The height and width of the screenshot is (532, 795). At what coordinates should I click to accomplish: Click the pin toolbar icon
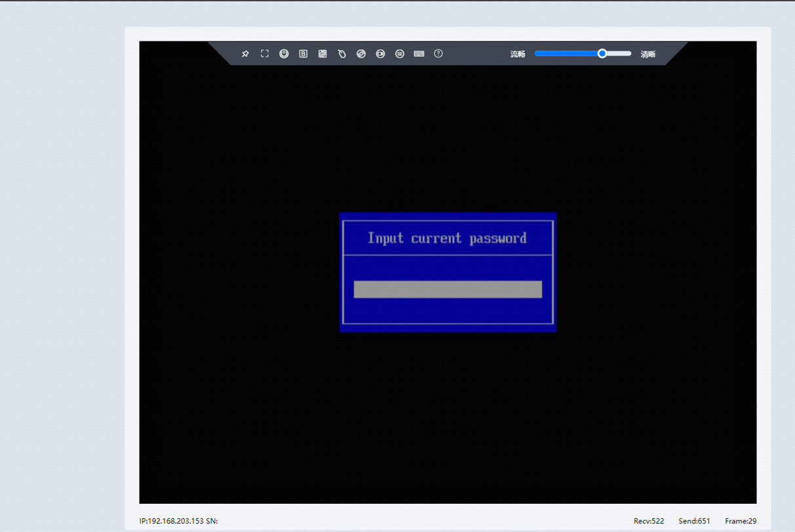click(x=245, y=54)
